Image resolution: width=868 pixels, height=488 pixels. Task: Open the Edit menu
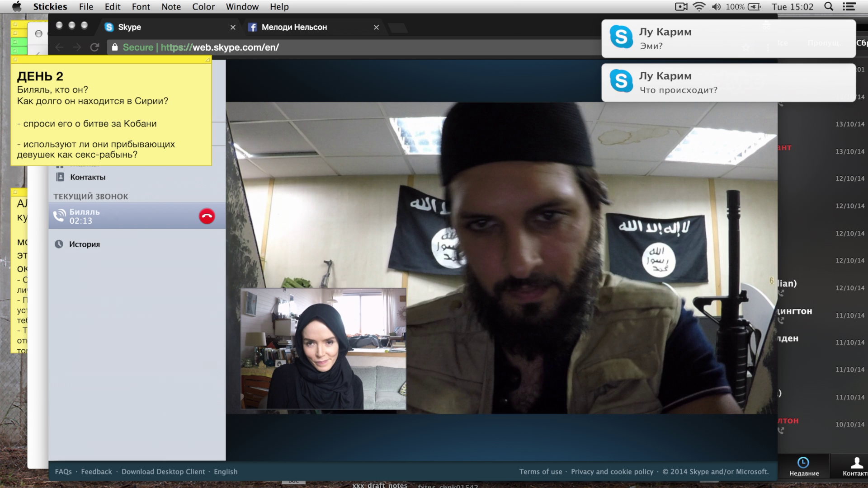113,7
